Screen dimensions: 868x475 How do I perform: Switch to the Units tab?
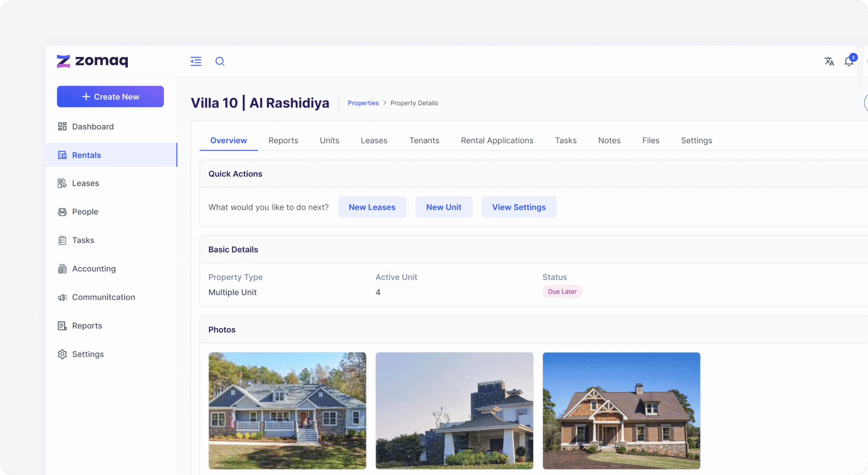(329, 140)
